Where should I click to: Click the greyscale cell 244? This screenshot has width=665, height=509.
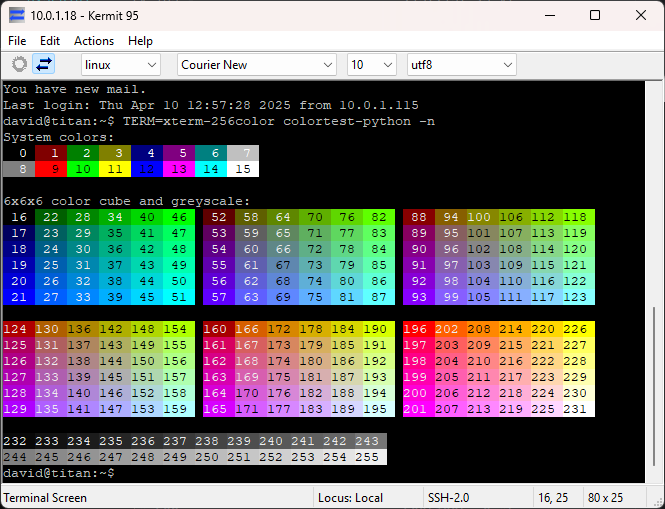tap(19, 457)
